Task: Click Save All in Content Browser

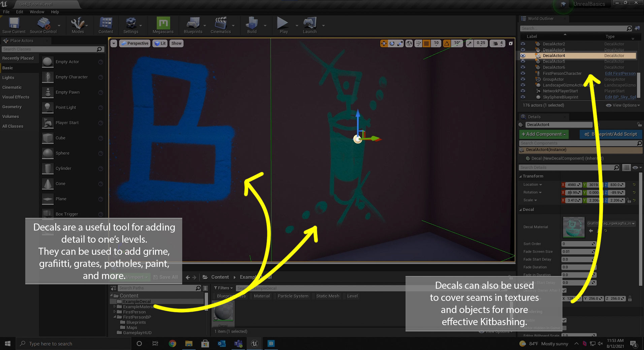Action: pos(165,277)
